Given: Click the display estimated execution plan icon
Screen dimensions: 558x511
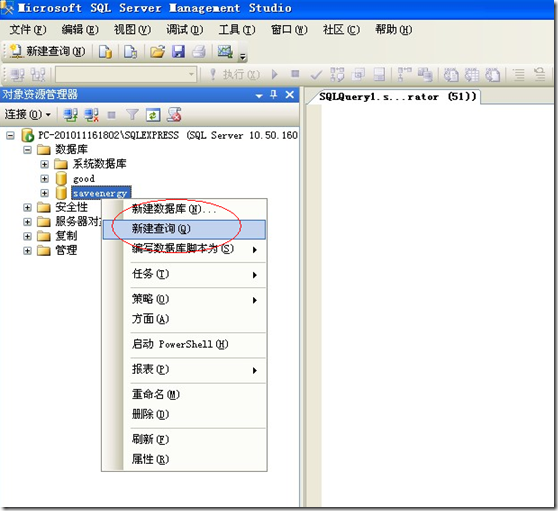Looking at the screenshot, I should click(337, 74).
